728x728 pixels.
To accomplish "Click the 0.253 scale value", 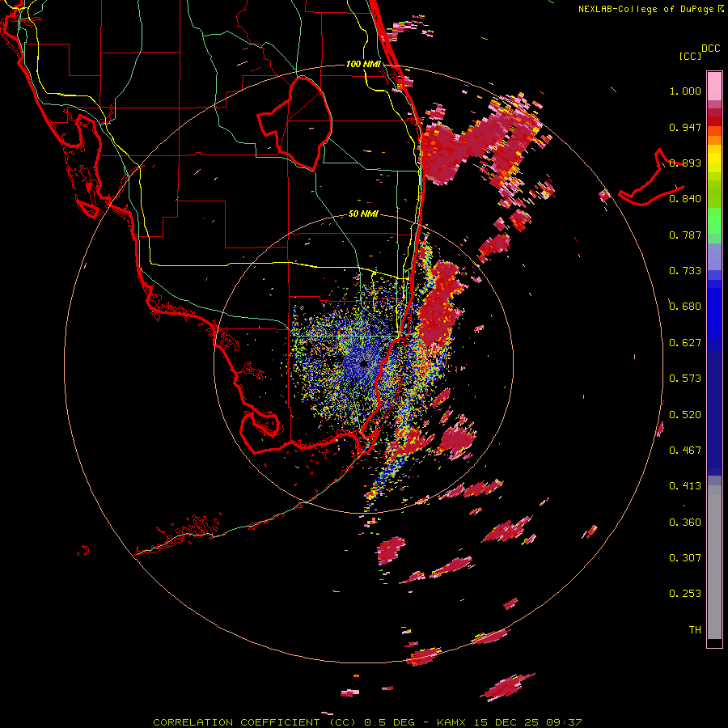I will tap(685, 594).
